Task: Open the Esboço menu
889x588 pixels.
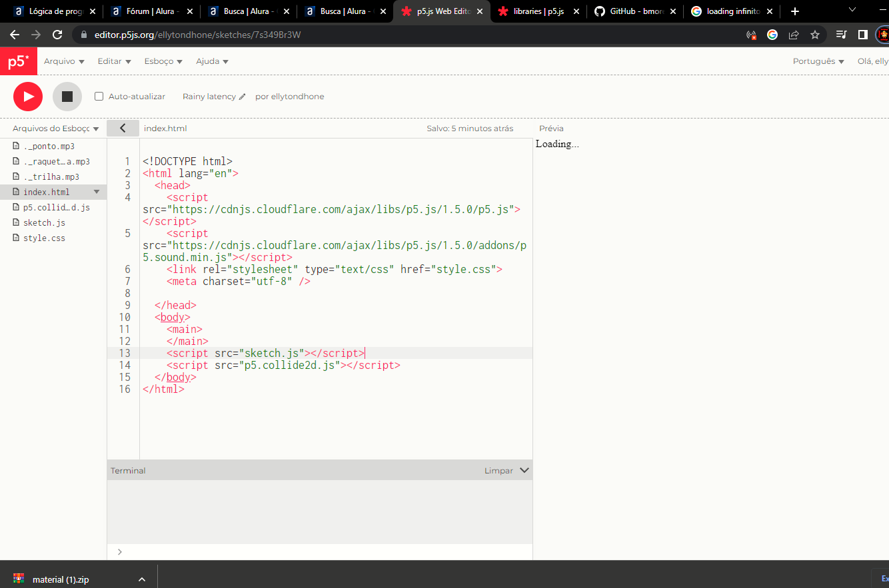Action: coord(163,61)
